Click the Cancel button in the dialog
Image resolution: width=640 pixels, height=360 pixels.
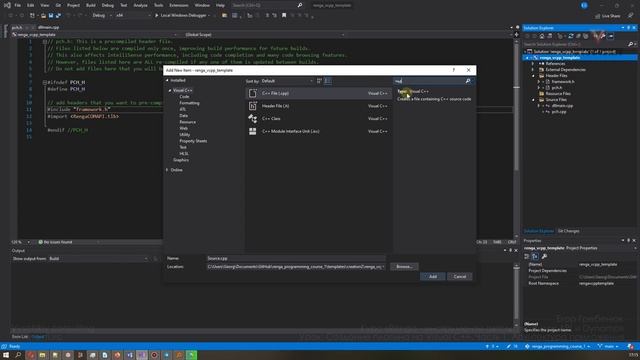(460, 276)
